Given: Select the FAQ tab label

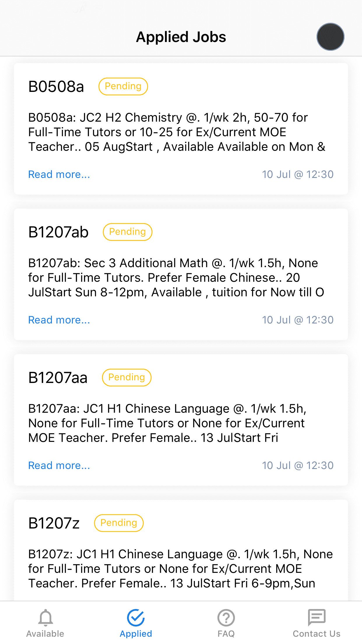Looking at the screenshot, I should pos(226,634).
